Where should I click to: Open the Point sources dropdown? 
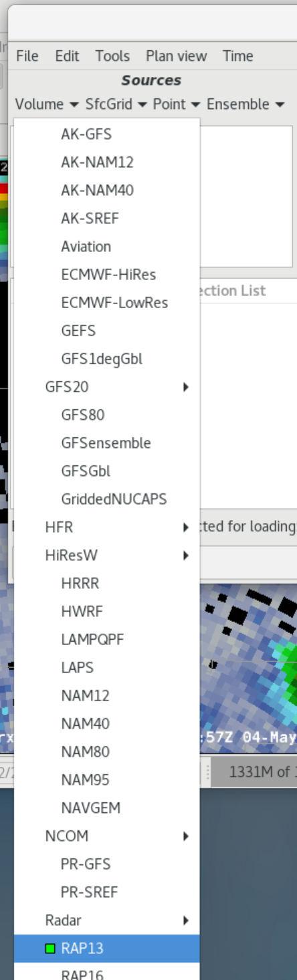(177, 104)
